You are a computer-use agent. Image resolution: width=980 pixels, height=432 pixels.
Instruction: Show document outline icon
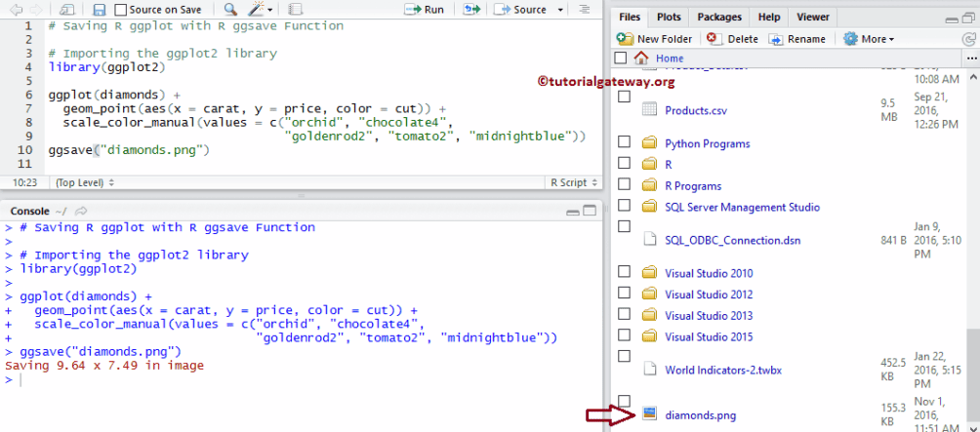584,10
